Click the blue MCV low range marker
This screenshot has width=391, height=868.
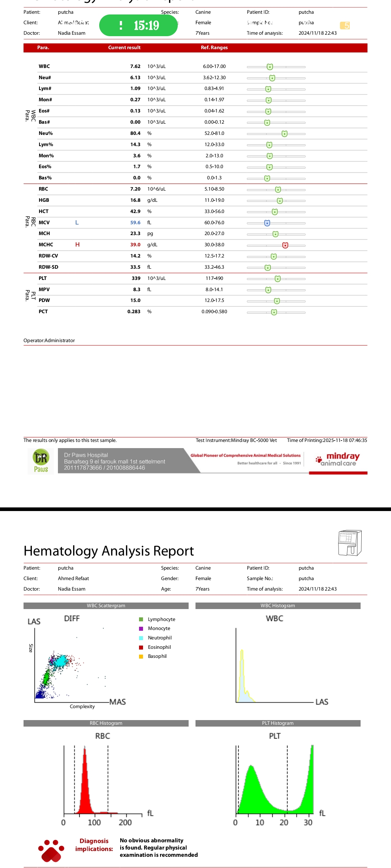click(x=267, y=223)
